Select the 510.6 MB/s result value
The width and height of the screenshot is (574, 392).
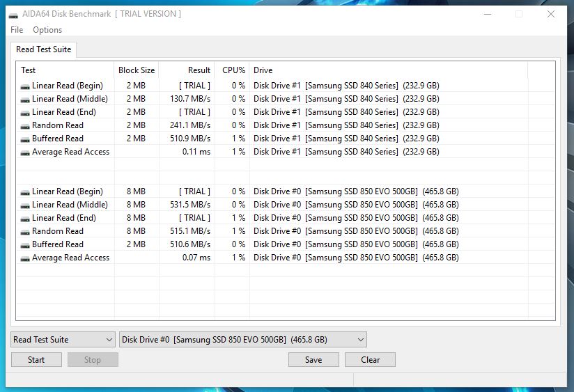190,244
